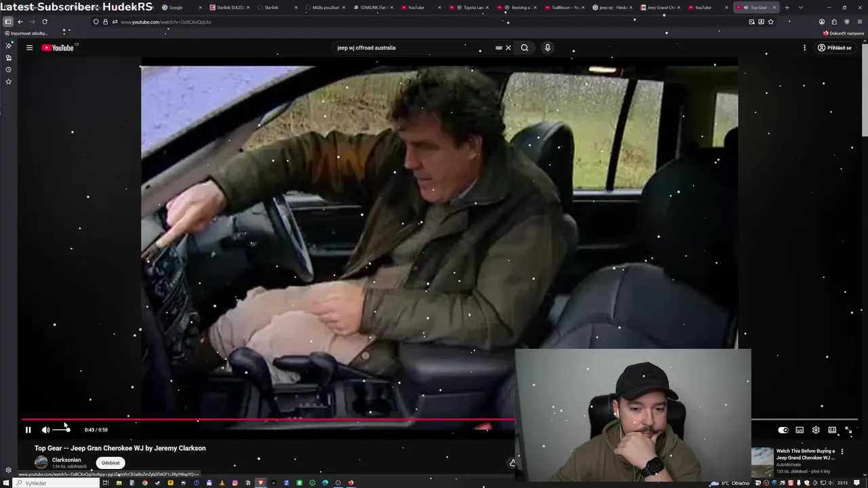Enter fullscreen mode

(848, 430)
